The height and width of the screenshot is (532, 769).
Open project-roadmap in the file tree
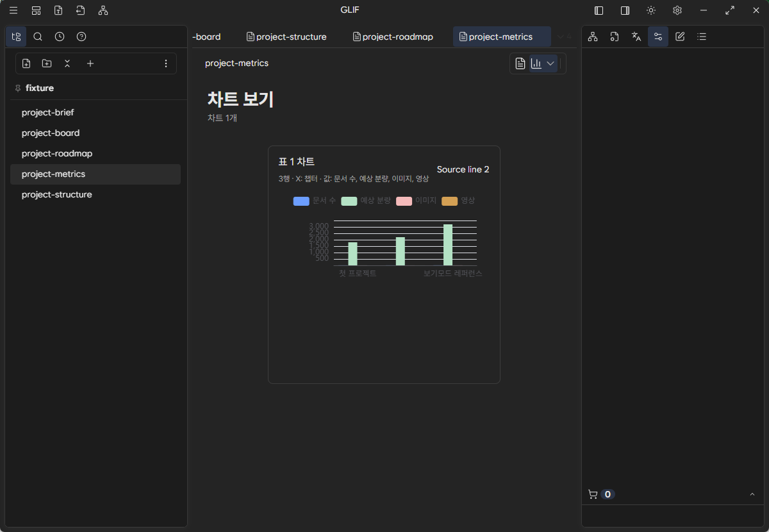pyautogui.click(x=95, y=153)
